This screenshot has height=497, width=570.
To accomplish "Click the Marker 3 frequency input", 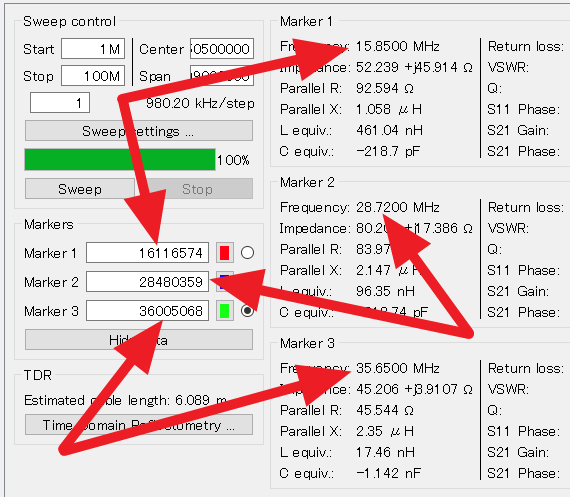I will coord(148,311).
